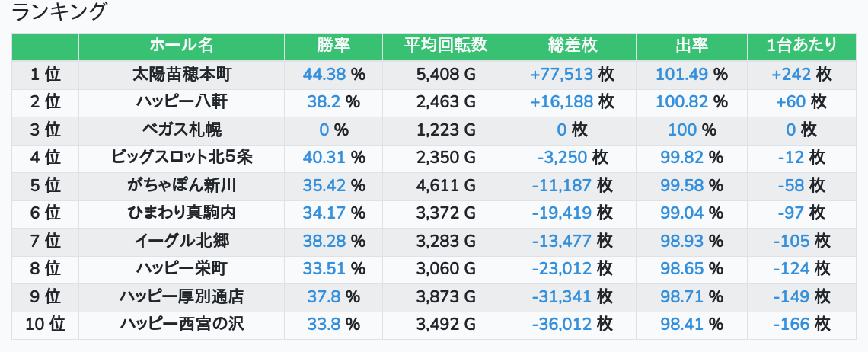This screenshot has width=868, height=352.
Task: Open the 33.8 win rate link
Action: pyautogui.click(x=323, y=324)
